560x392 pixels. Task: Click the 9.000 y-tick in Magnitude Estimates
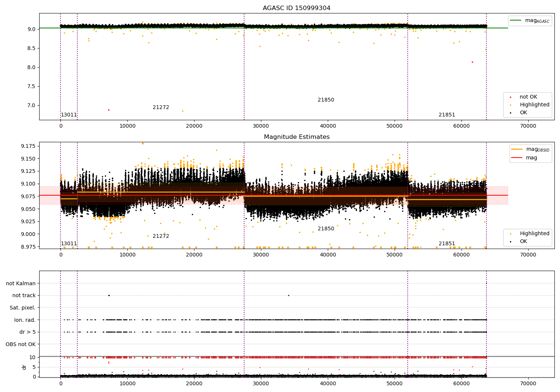28,234
